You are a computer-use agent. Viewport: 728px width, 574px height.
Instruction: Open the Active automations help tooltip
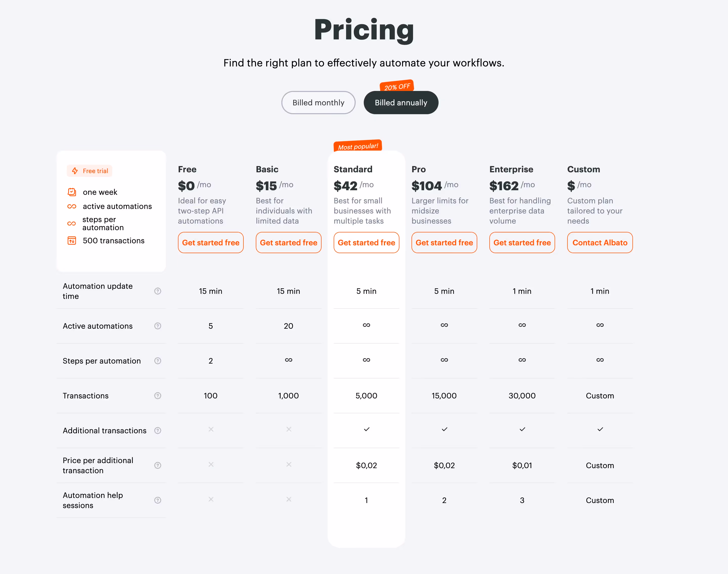157,326
